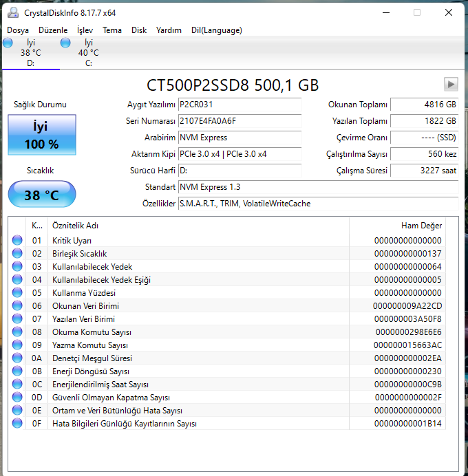Select the Birleşik Sıcaklık row name
Image resolution: width=468 pixels, height=476 pixels.
pyautogui.click(x=80, y=254)
